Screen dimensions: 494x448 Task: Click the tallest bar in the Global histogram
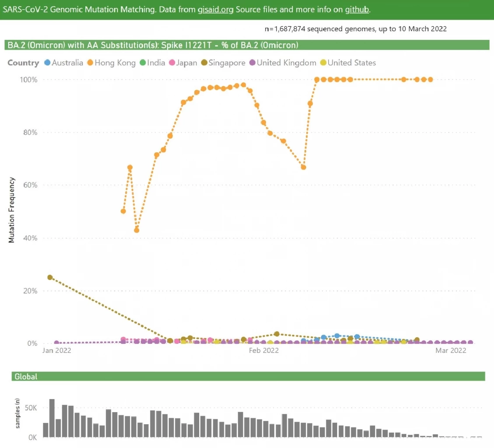point(52,418)
